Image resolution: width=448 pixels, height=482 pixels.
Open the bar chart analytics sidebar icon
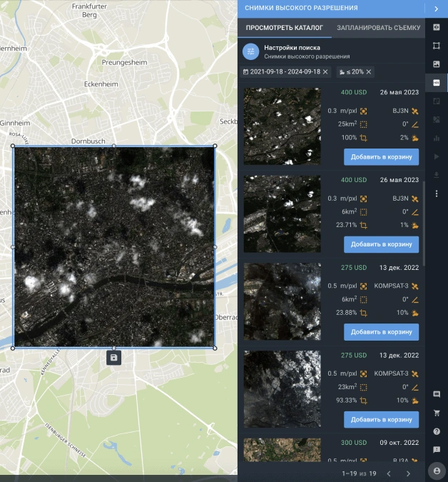437,139
